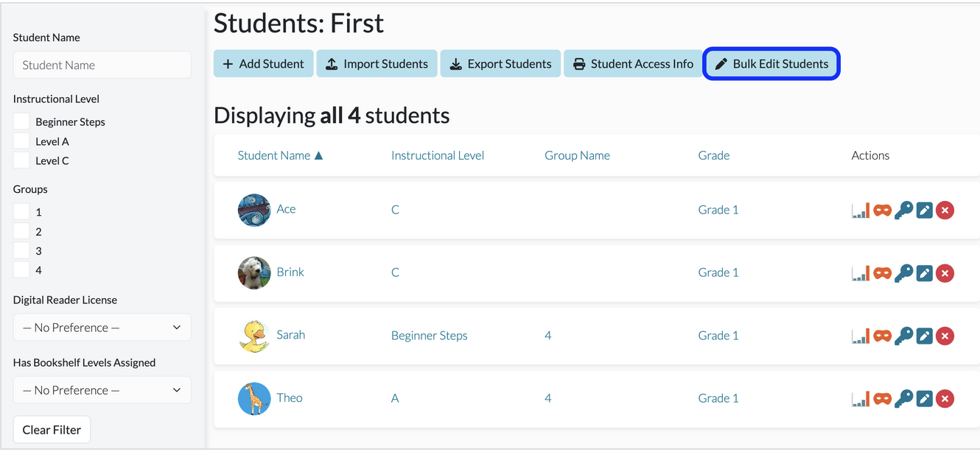Click the key icon for Sarah
This screenshot has width=980, height=452.
pyautogui.click(x=903, y=336)
